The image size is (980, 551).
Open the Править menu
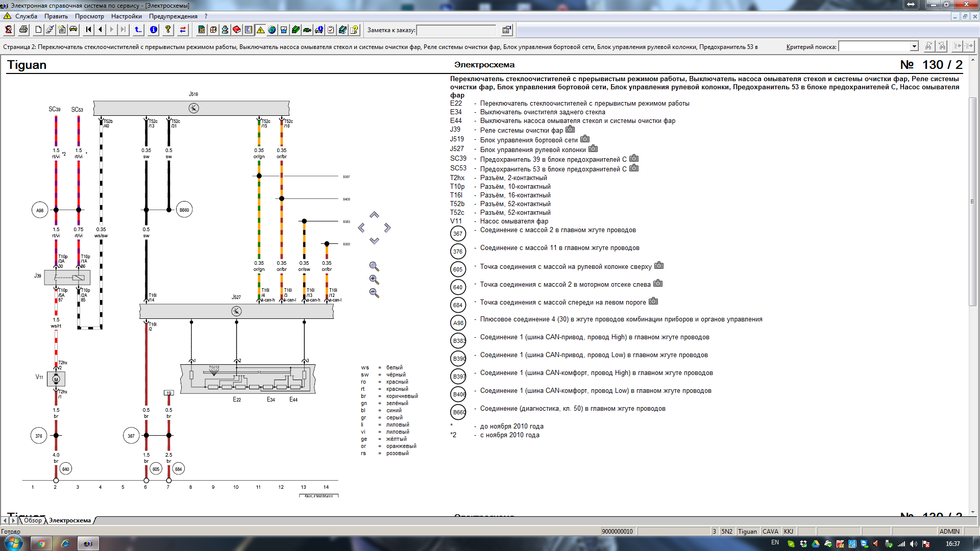(x=56, y=16)
